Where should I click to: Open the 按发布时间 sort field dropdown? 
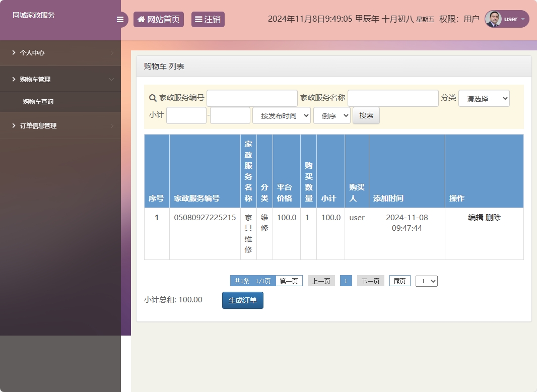281,115
